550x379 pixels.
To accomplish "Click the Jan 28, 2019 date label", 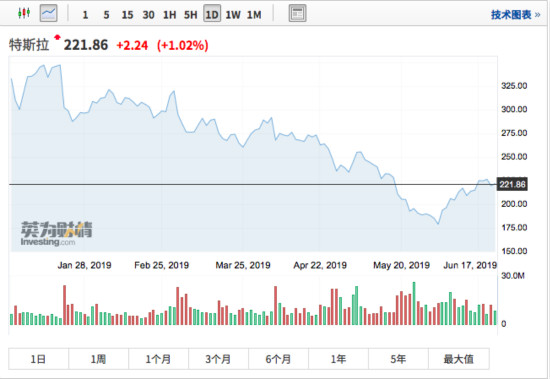I will [84, 265].
